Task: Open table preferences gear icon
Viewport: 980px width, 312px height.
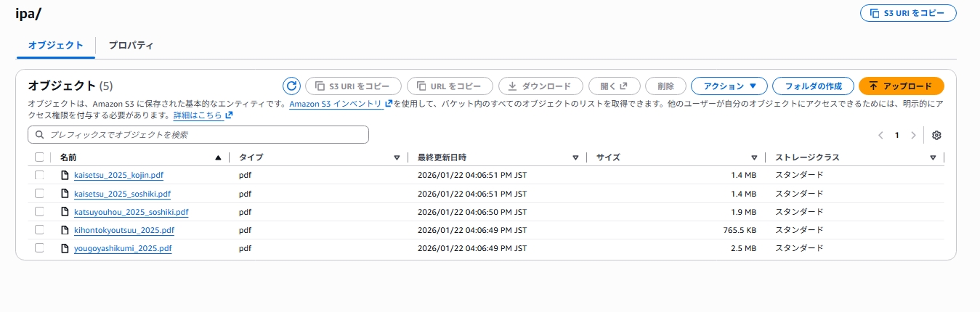Action: point(936,135)
